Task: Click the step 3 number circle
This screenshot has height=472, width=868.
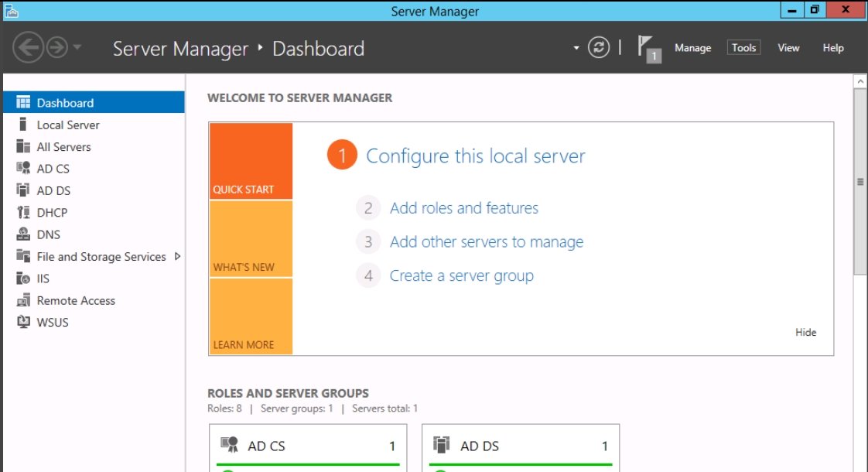Action: pyautogui.click(x=368, y=242)
